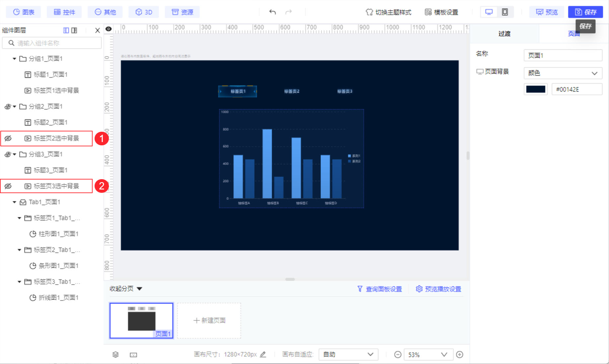
Task: Toggle visibility of 分组3_页面1
Action: tap(7, 154)
